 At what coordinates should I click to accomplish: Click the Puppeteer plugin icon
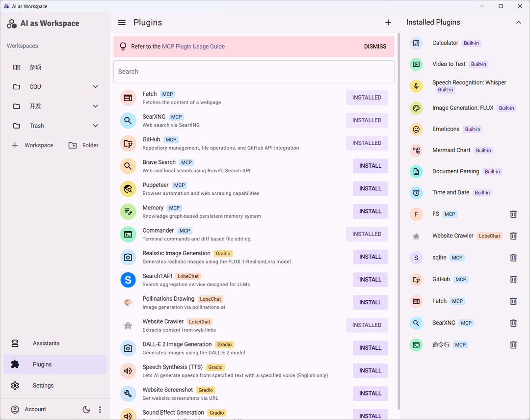(128, 189)
